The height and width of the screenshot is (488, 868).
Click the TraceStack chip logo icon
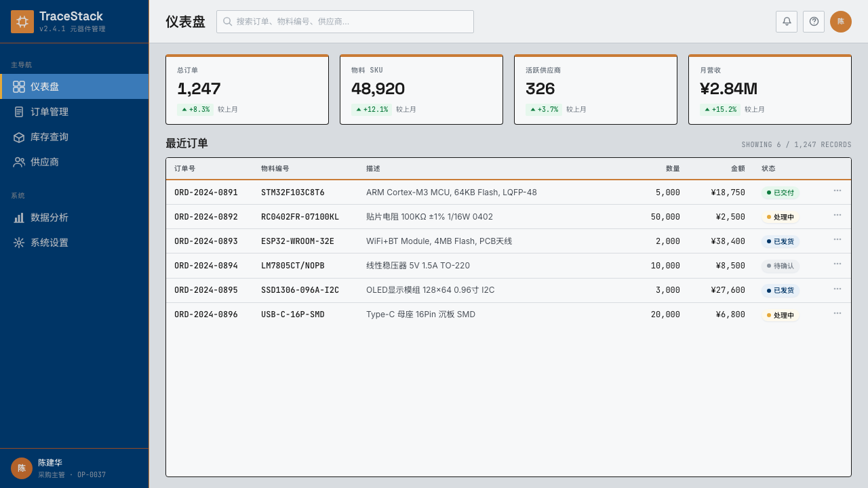[22, 22]
